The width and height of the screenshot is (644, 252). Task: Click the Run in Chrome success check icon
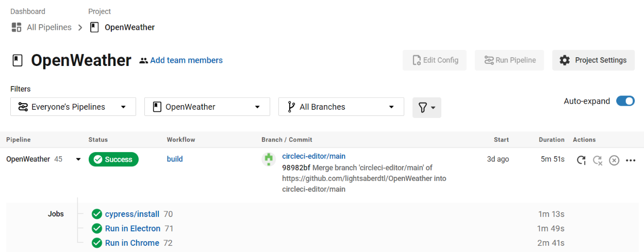pos(96,243)
